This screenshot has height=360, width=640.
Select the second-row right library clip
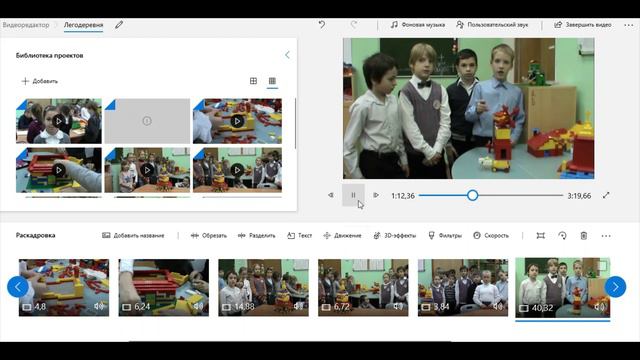(x=237, y=170)
